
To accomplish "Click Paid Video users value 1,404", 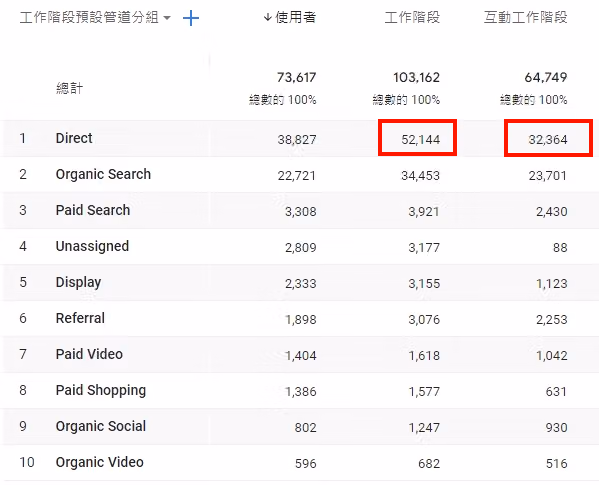I will pyautogui.click(x=301, y=356).
